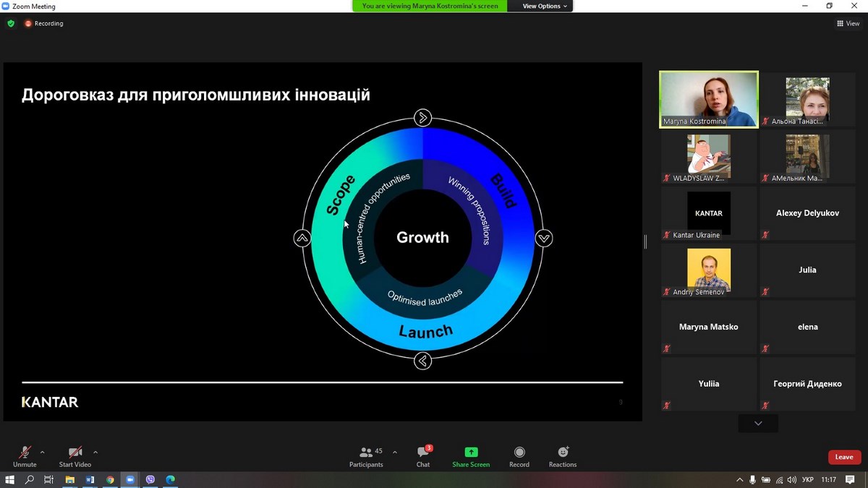Click the panel divider handle beside slide
The width and height of the screenshot is (868, 488).
[645, 241]
